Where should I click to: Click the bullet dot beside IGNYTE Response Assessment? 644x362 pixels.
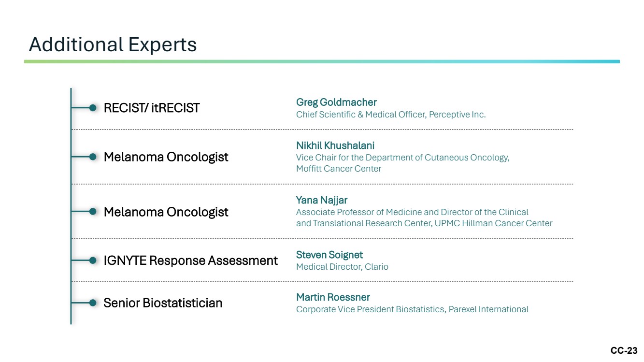[93, 261]
